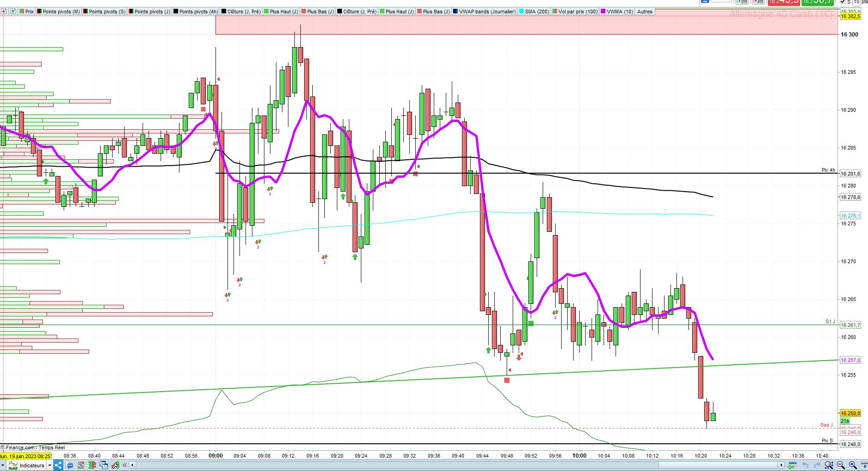The height and width of the screenshot is (471, 868).
Task: Click the zoom out magnifier icon
Action: 841,465
